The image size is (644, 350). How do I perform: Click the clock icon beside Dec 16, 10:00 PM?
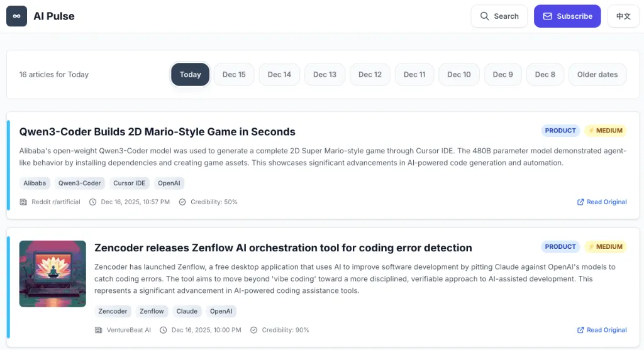pos(164,330)
